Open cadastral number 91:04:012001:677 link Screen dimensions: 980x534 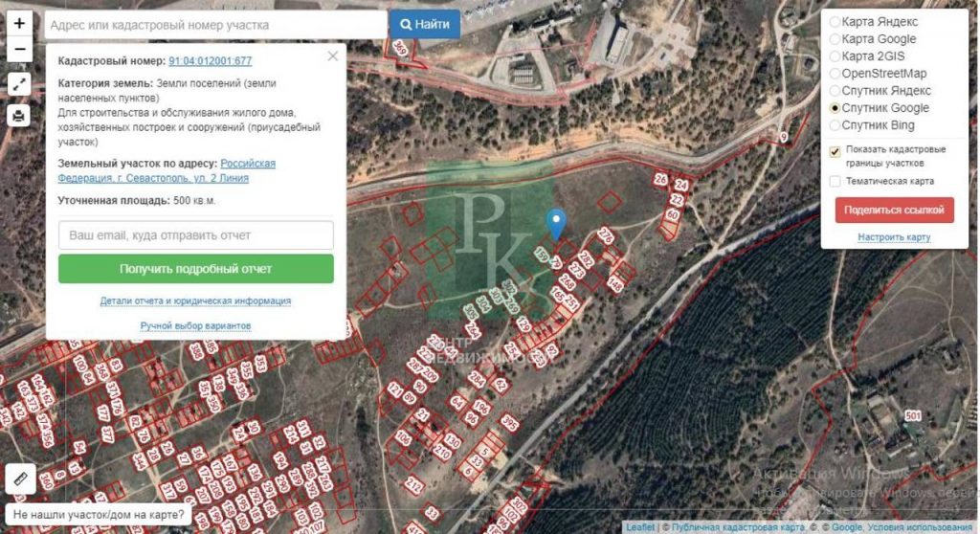(210, 61)
